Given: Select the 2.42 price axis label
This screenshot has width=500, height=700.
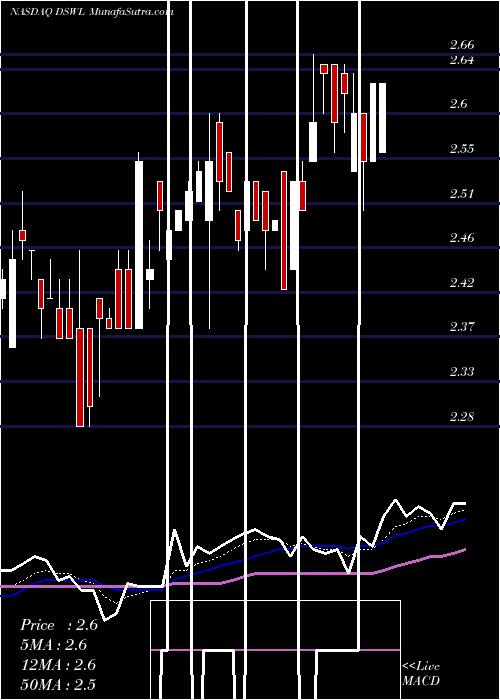Looking at the screenshot, I should [462, 282].
